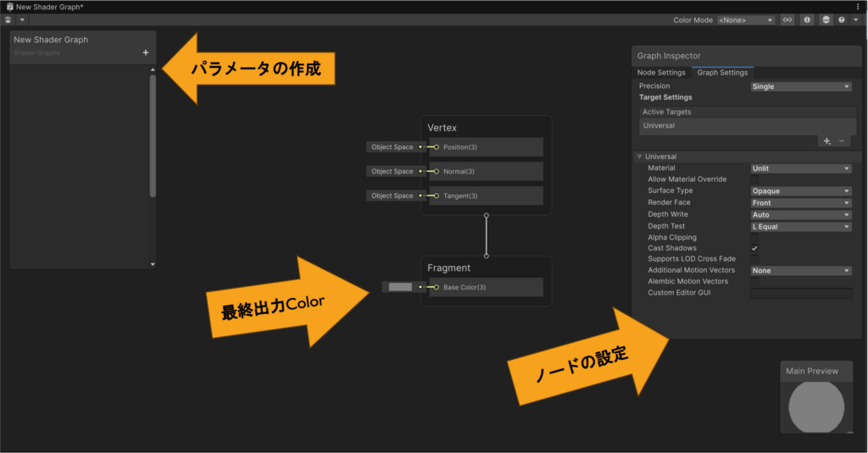Open the Surface Type dropdown
868x453 pixels.
point(801,191)
